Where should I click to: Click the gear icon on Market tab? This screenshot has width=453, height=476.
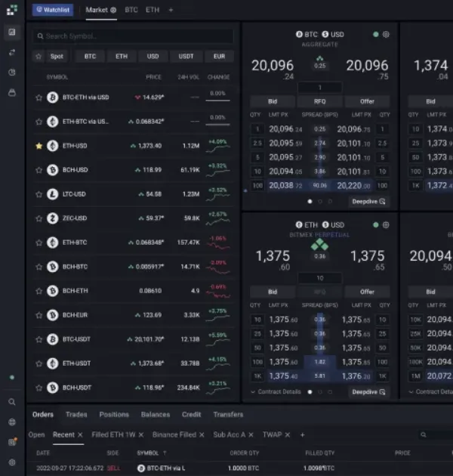[x=113, y=10]
